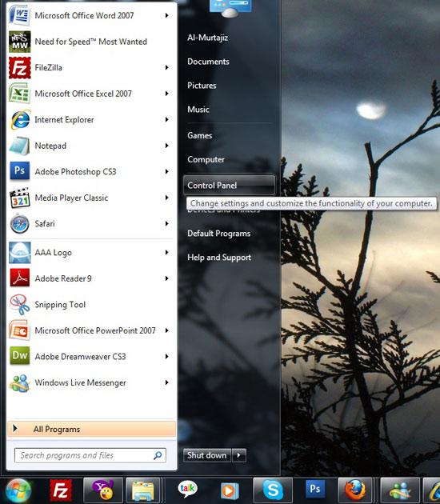440x504 pixels.
Task: Open Documents from the Start menu
Action: pos(208,62)
